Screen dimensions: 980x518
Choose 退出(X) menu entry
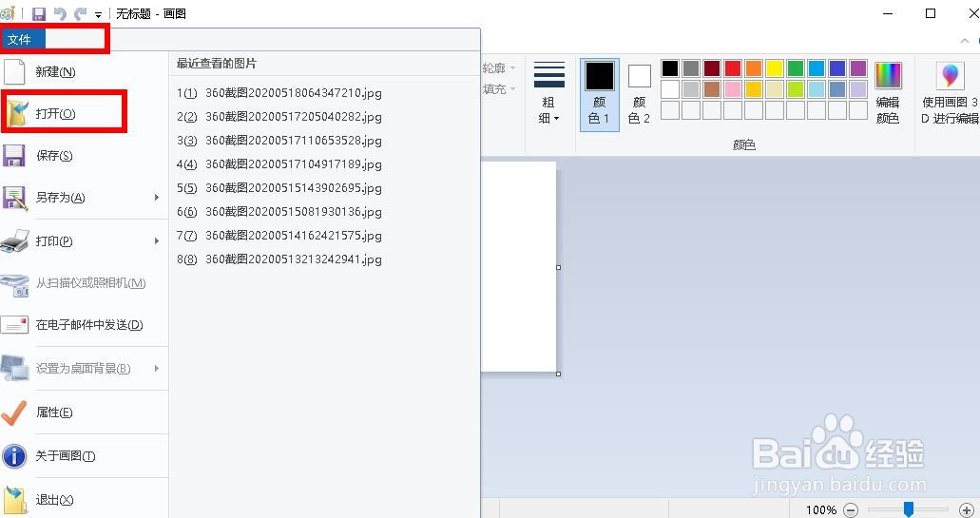(x=85, y=500)
